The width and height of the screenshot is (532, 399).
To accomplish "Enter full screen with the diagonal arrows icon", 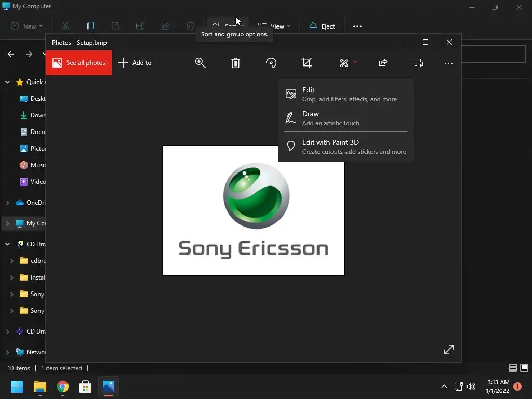I will pyautogui.click(x=448, y=350).
